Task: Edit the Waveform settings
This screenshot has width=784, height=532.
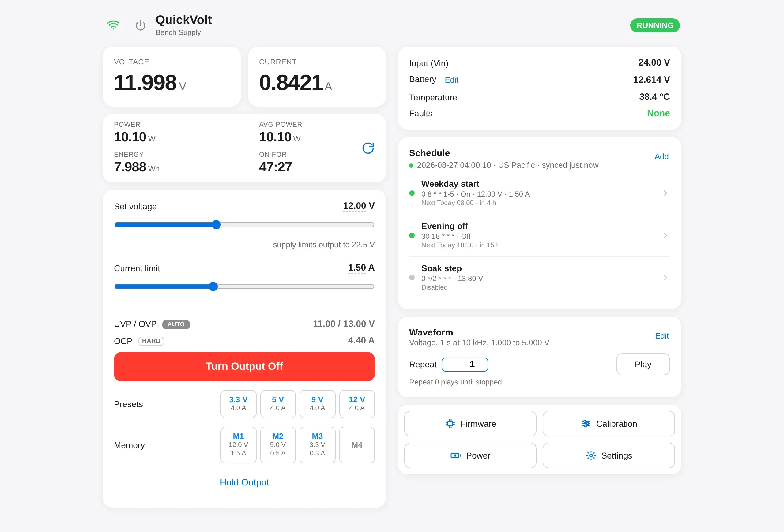Action: pos(661,336)
